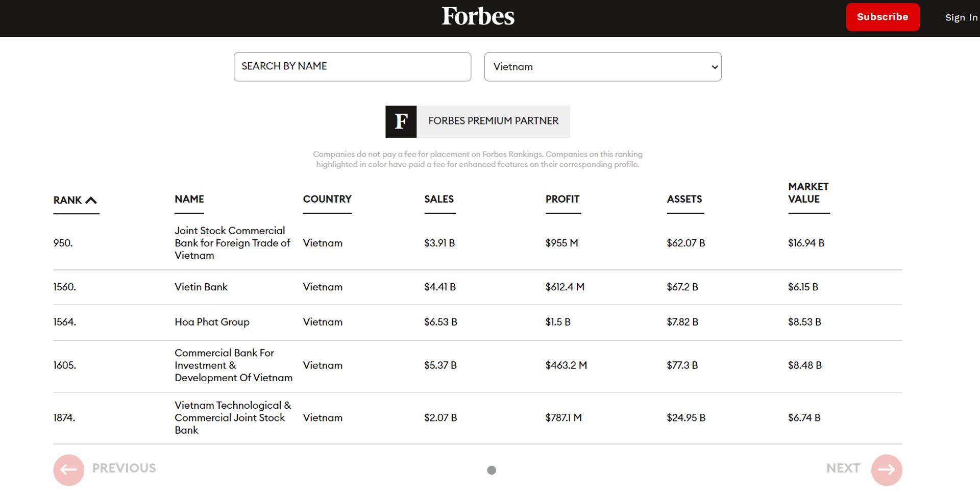The width and height of the screenshot is (980, 497).
Task: Sort table by Sales column header
Action: tap(439, 199)
